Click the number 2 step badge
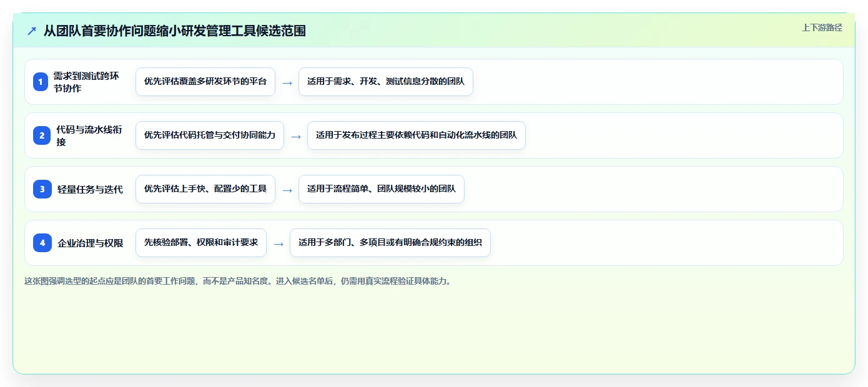This screenshot has width=868, height=387. tap(42, 135)
